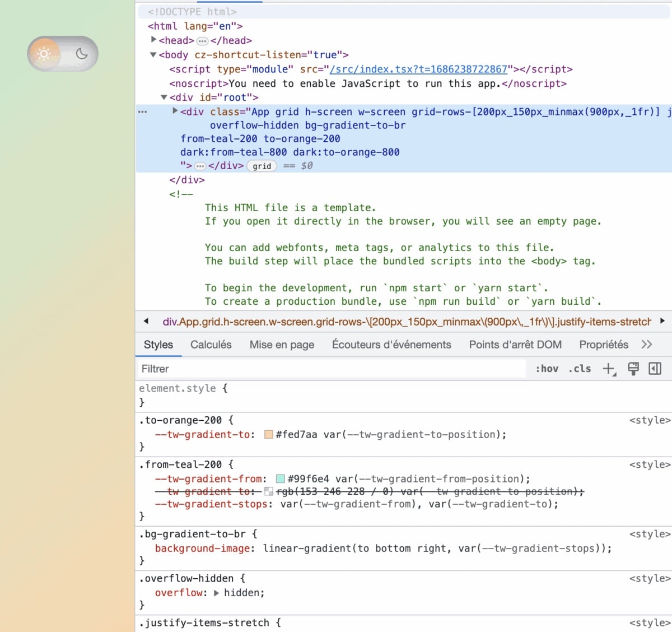Open the /src/index.tsx script link
This screenshot has height=632, width=672.
pos(419,69)
